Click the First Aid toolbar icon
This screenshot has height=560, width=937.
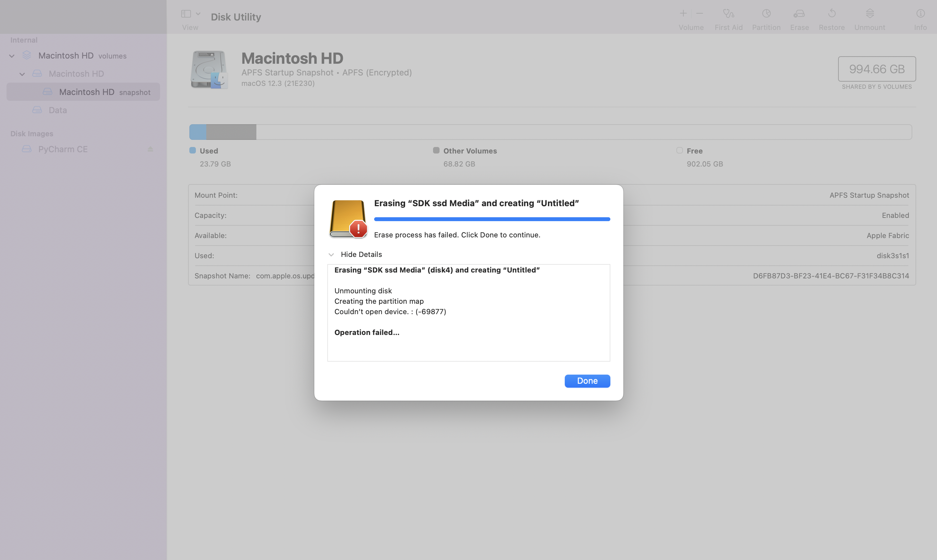pos(728,14)
